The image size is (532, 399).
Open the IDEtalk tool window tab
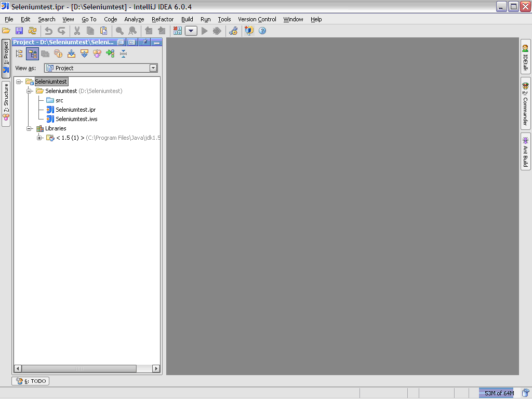coord(526,57)
